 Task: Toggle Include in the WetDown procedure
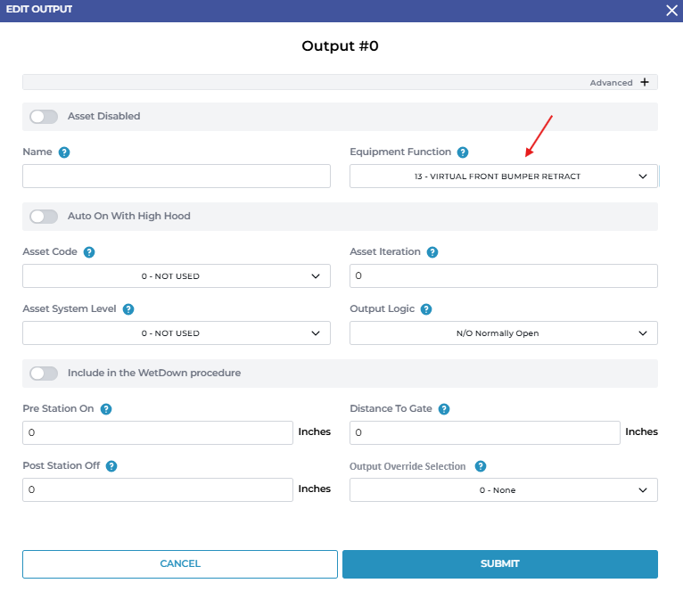point(44,374)
